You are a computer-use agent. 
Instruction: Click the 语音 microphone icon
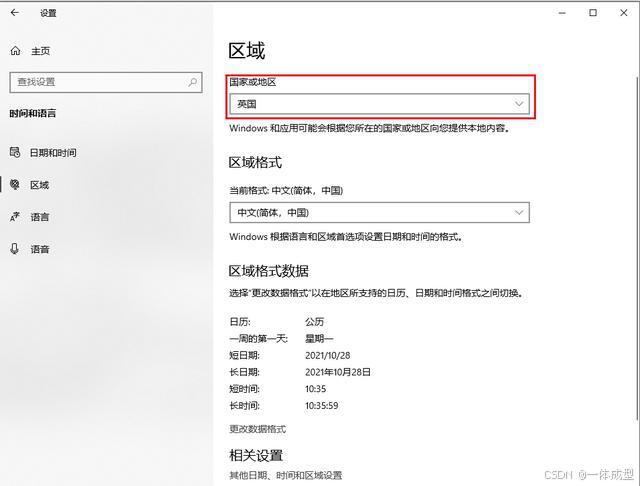pos(15,249)
